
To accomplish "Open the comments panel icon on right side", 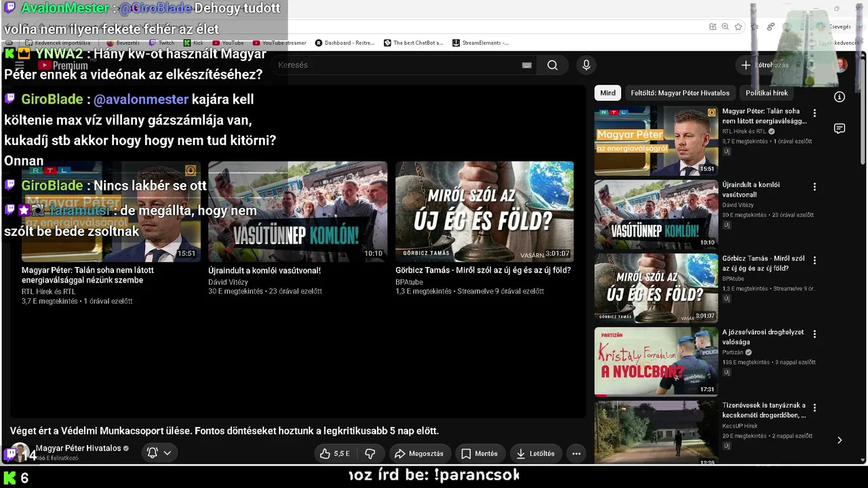I will tap(840, 129).
